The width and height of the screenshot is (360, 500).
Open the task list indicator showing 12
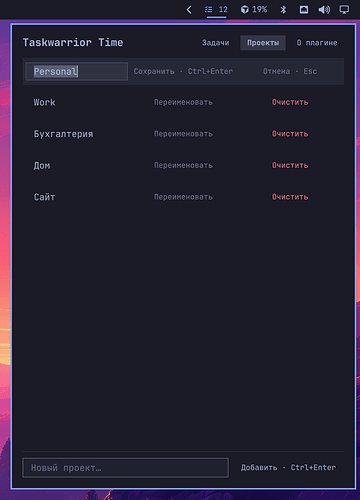coord(216,10)
